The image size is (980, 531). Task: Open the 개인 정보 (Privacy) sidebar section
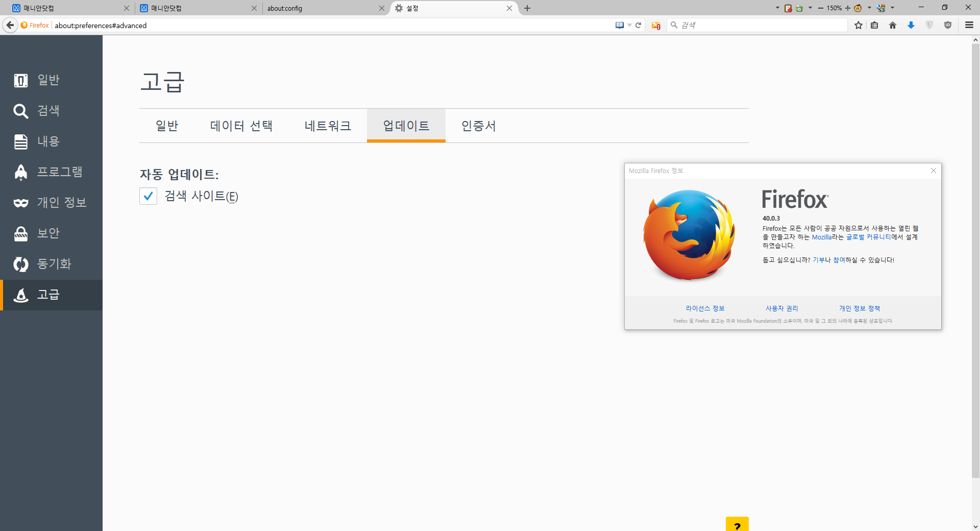click(x=51, y=203)
